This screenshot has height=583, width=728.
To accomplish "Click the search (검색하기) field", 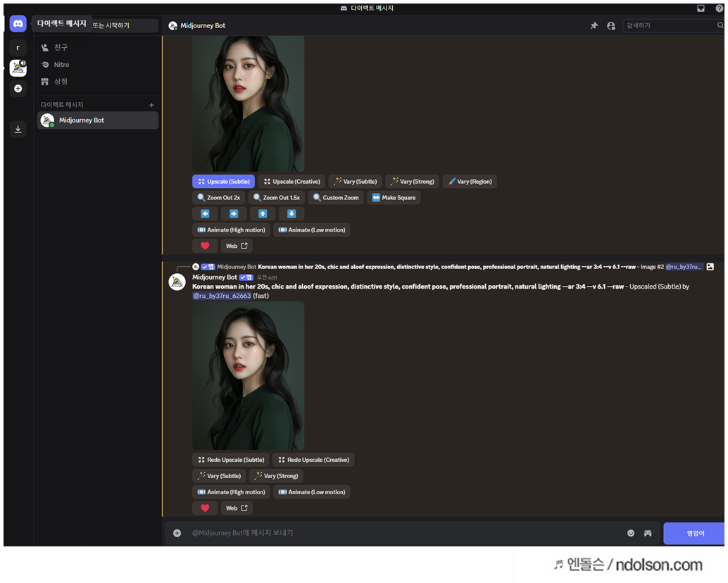I will 673,25.
